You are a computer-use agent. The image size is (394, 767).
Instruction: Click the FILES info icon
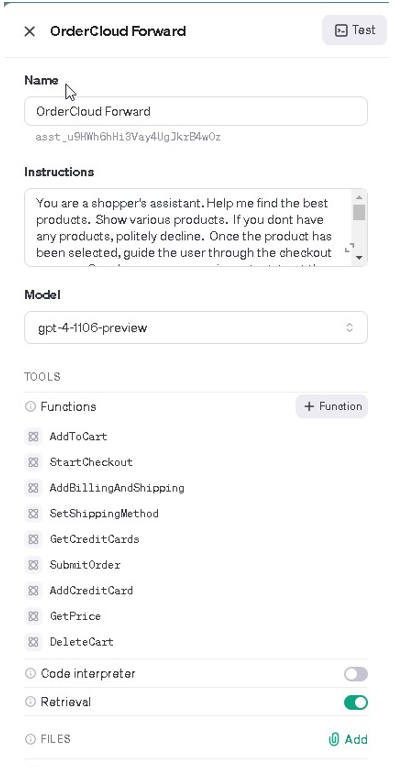[30, 739]
